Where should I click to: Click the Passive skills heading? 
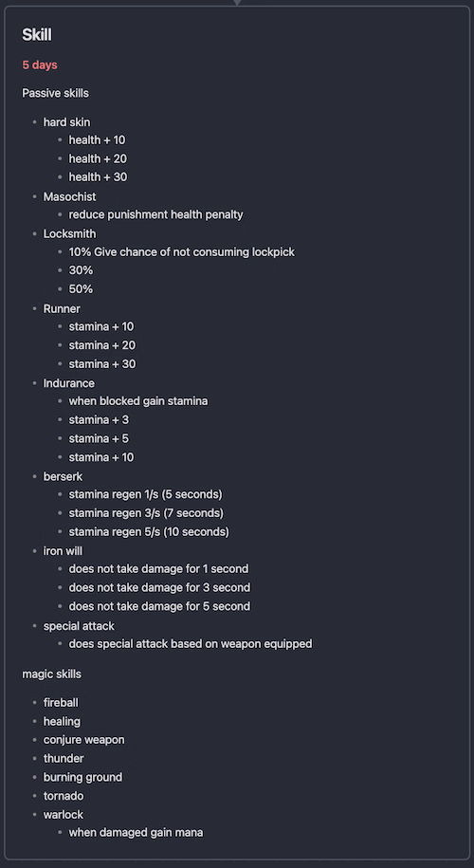coord(55,93)
